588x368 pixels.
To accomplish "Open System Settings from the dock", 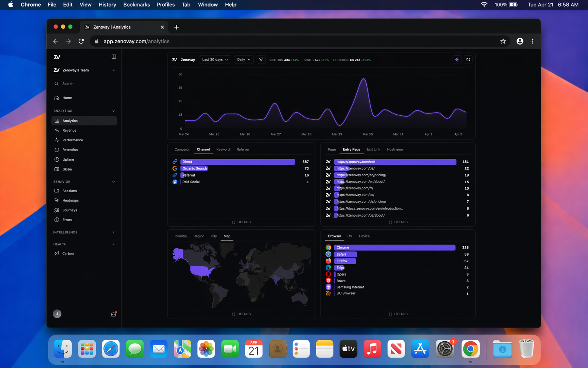I will point(445,349).
